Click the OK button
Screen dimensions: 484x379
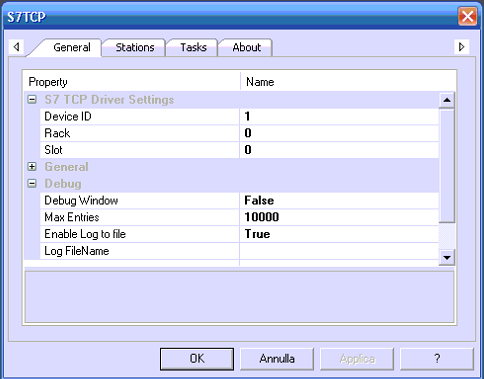pyautogui.click(x=197, y=359)
